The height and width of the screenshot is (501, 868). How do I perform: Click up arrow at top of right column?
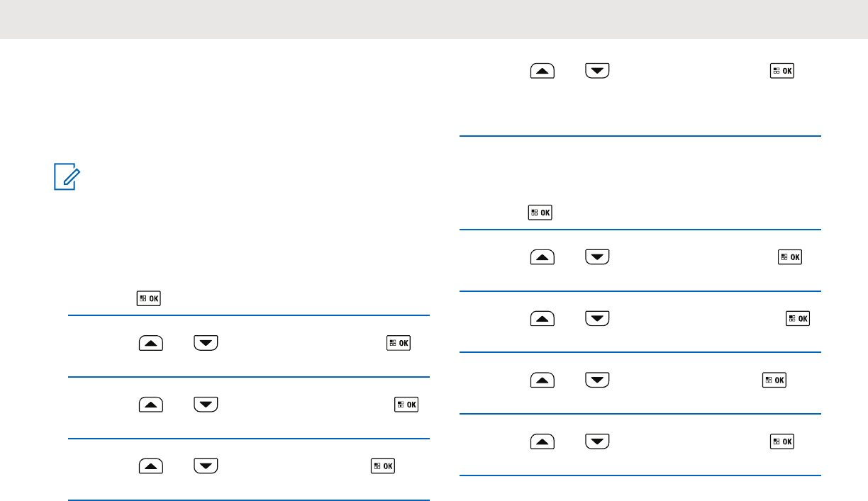click(x=542, y=71)
